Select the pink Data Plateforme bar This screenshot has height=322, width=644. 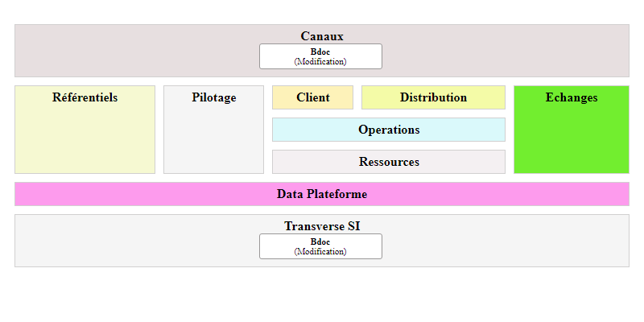322,194
